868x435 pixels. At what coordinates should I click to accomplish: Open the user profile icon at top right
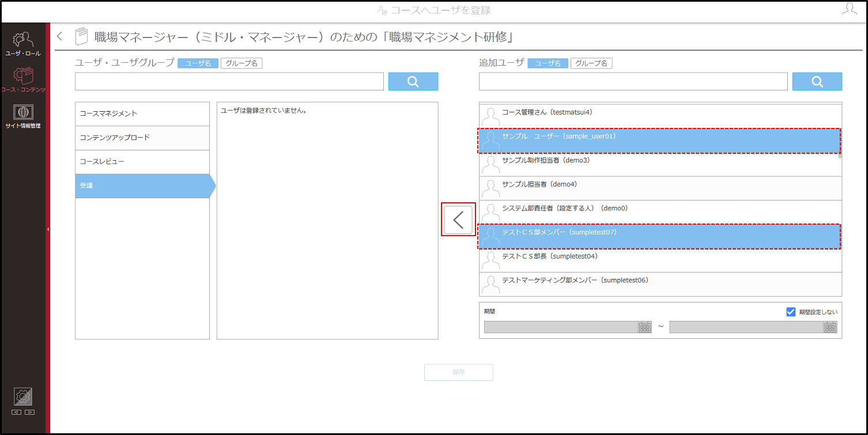point(850,9)
